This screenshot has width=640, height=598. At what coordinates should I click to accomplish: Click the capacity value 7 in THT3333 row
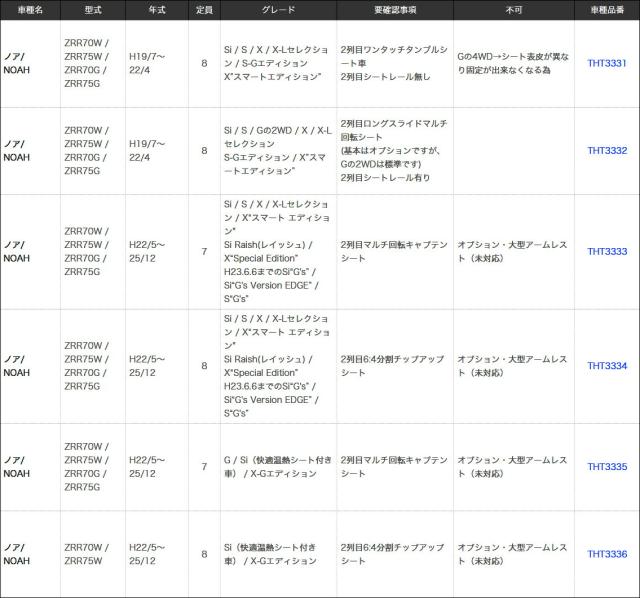coord(204,251)
